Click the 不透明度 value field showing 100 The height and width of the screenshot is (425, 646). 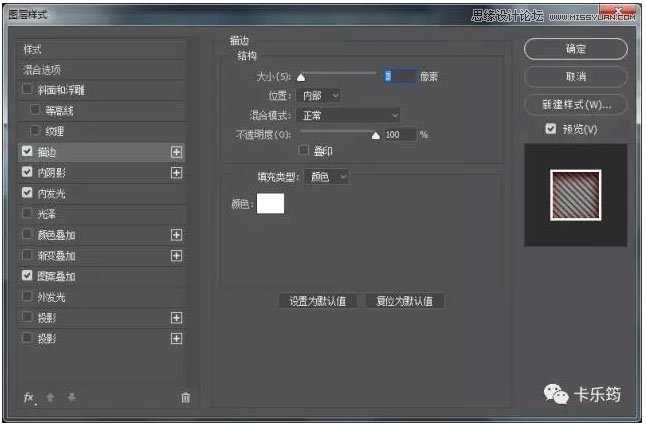tap(398, 134)
